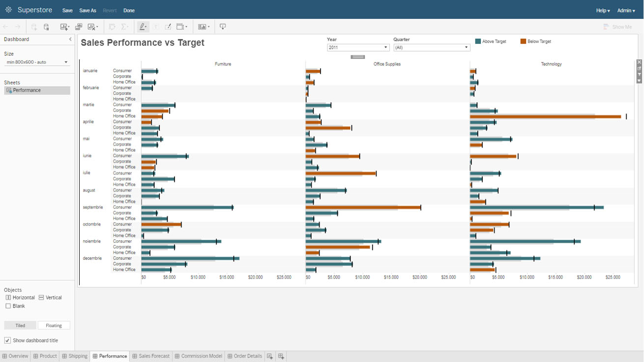Open Sales Forecast sheet tab
The height and width of the screenshot is (362, 644).
(x=151, y=356)
